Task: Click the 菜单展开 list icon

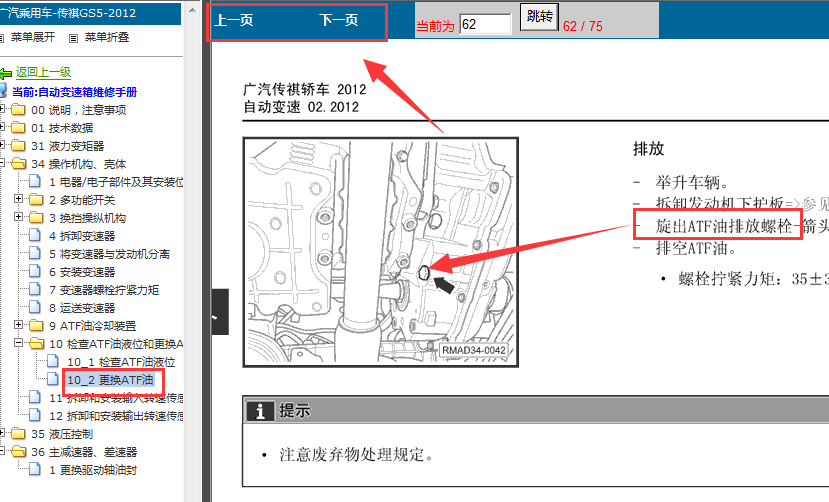Action: click(2, 38)
